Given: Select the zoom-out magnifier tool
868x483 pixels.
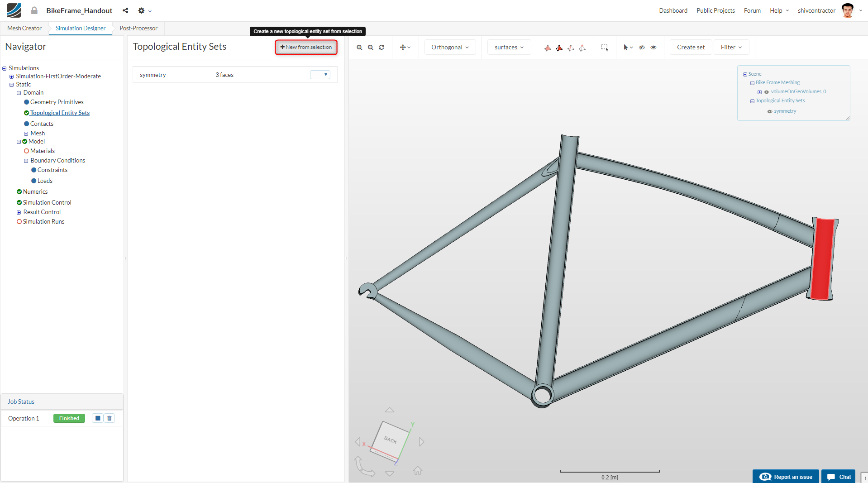Looking at the screenshot, I should [370, 47].
